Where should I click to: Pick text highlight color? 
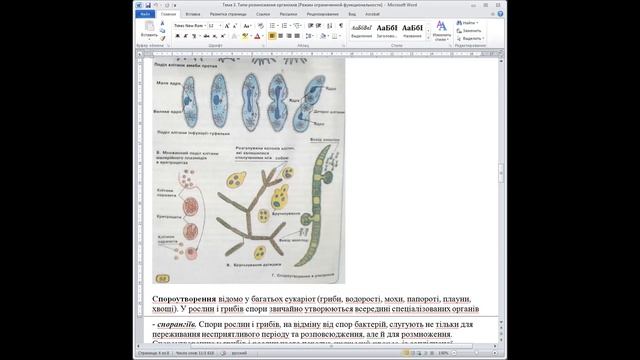(x=245, y=36)
